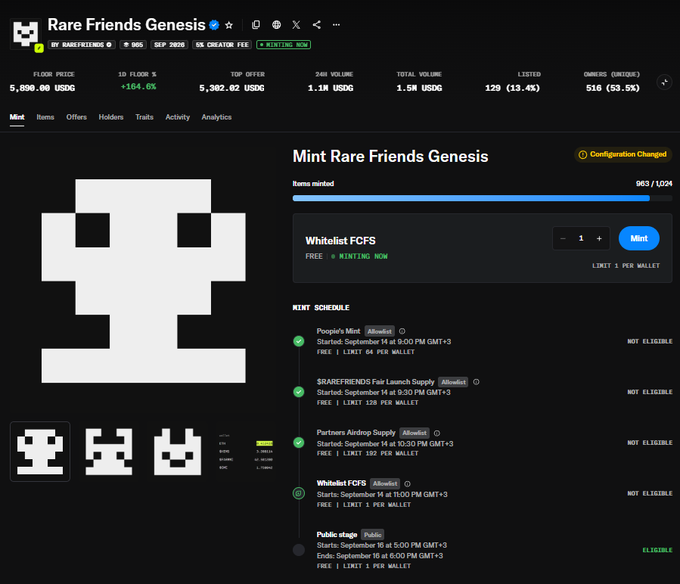Viewport: 680px width, 584px height.
Task: Click the +164.6% floor change value
Action: (138, 87)
